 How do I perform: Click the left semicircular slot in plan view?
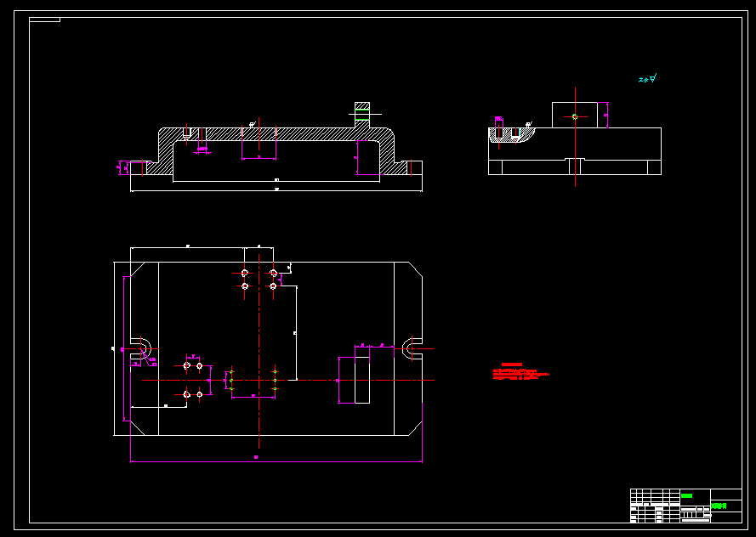point(141,348)
